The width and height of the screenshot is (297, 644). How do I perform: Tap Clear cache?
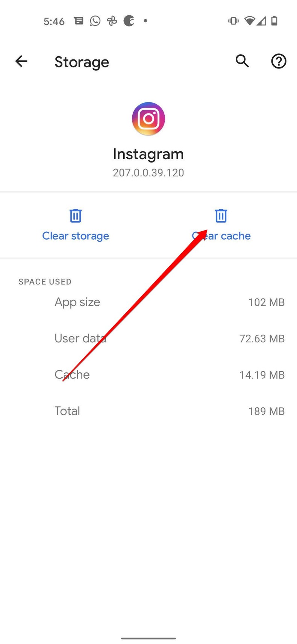221,235
